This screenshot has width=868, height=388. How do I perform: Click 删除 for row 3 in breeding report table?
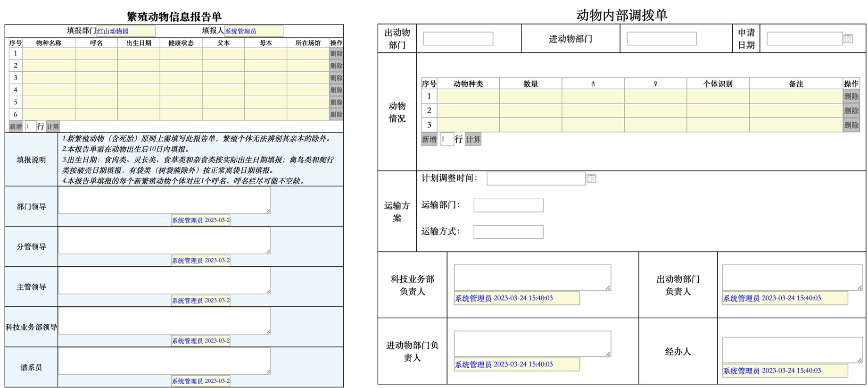click(x=336, y=78)
